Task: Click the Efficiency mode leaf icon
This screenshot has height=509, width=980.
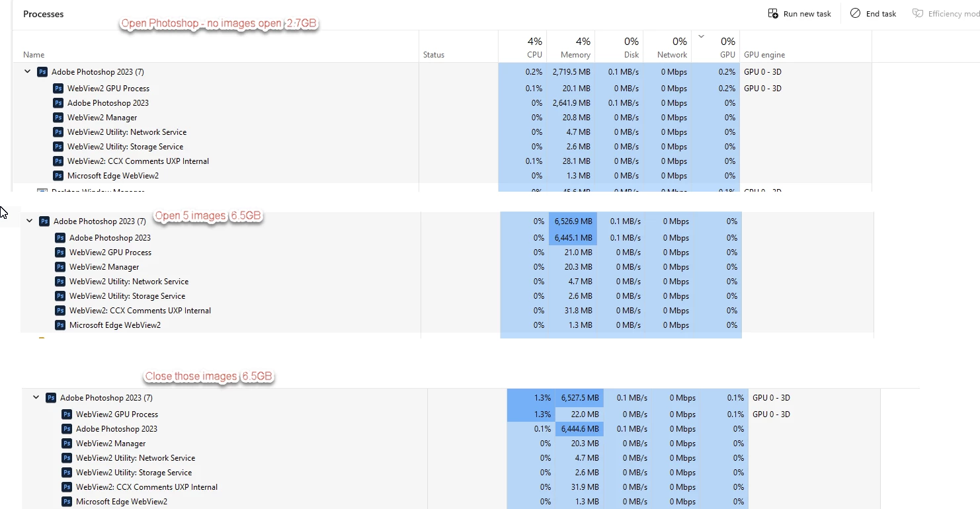Action: point(917,13)
